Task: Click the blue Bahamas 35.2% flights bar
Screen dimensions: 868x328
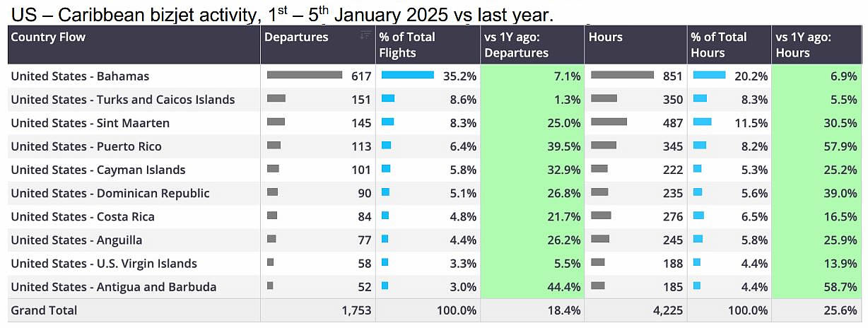Action: [408, 75]
